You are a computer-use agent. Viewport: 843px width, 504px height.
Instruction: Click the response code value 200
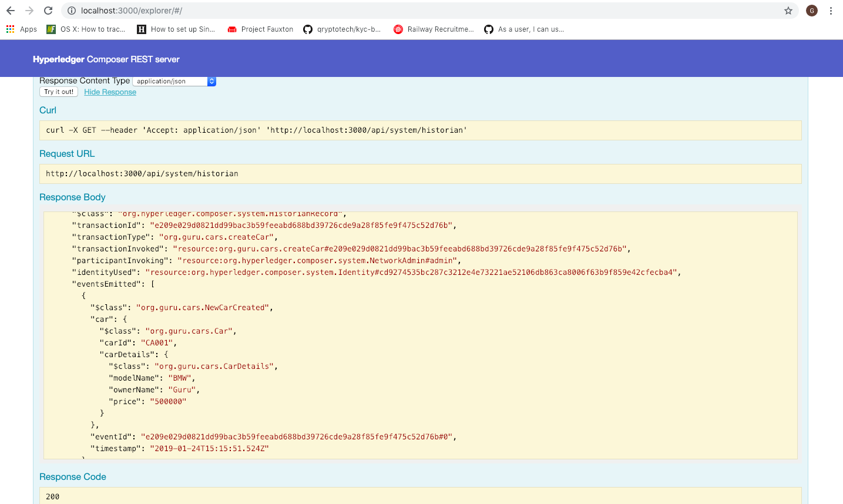point(53,497)
